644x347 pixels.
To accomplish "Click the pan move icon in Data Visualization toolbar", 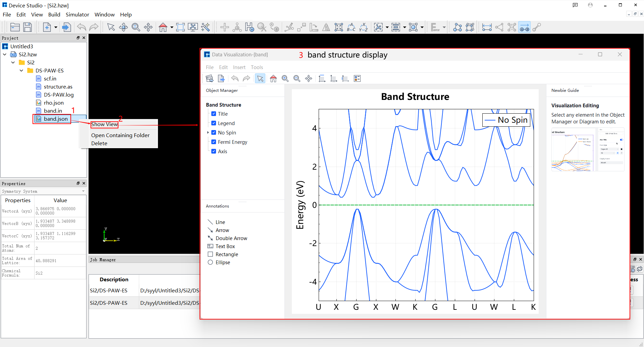I will tap(309, 78).
